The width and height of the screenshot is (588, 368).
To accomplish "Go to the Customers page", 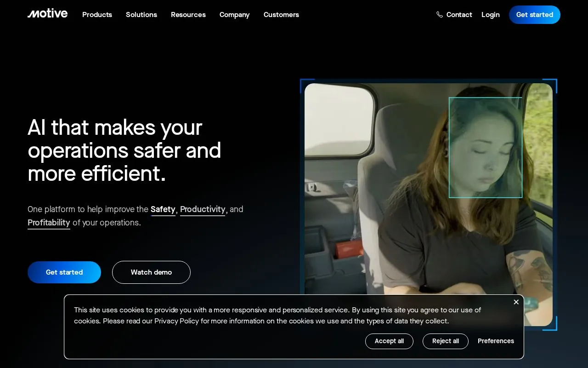I will pos(281,15).
